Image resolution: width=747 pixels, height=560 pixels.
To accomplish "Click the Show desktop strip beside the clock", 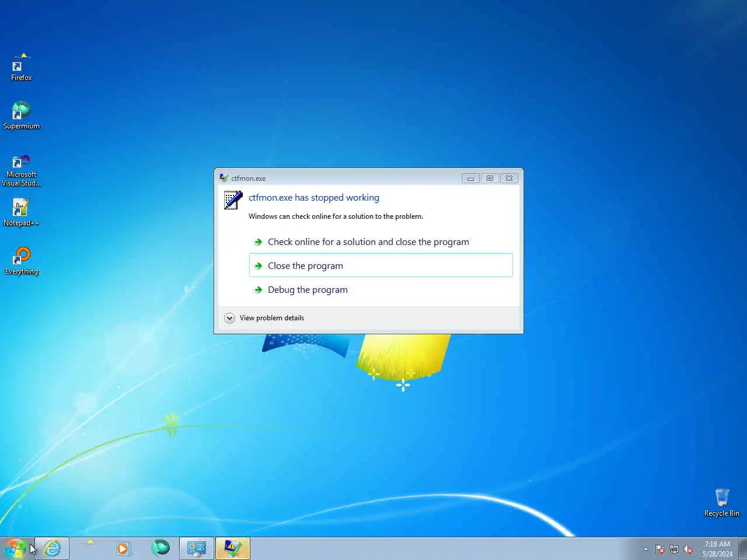I will point(742,548).
